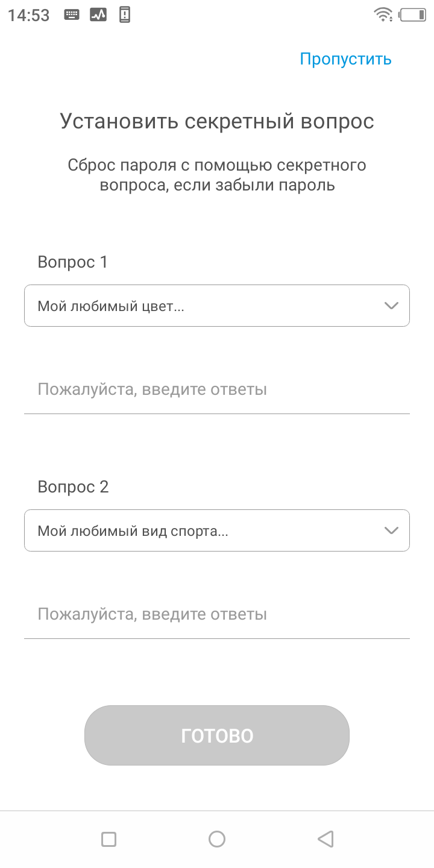Tap the "Вопрос 2" label

click(73, 487)
